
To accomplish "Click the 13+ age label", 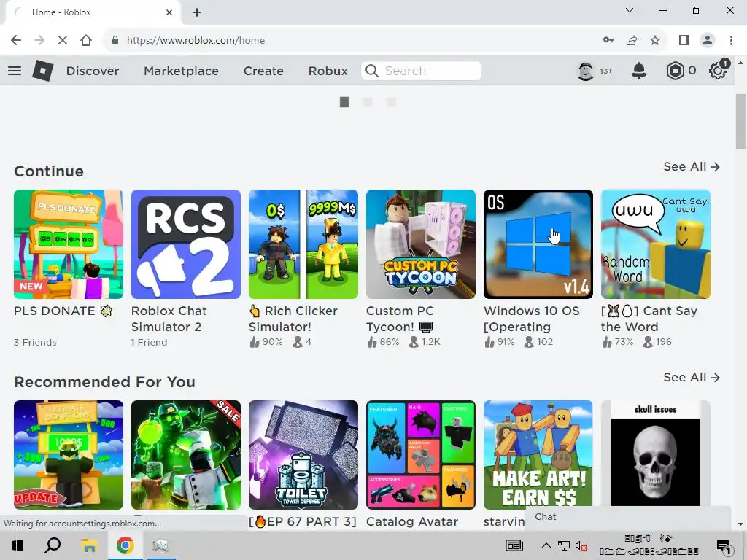I will pos(606,71).
